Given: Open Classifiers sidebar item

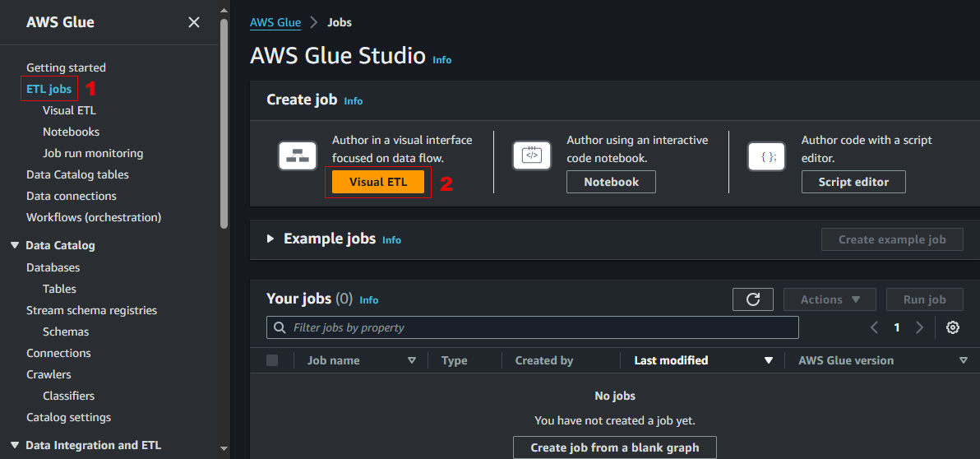Looking at the screenshot, I should (x=69, y=396).
